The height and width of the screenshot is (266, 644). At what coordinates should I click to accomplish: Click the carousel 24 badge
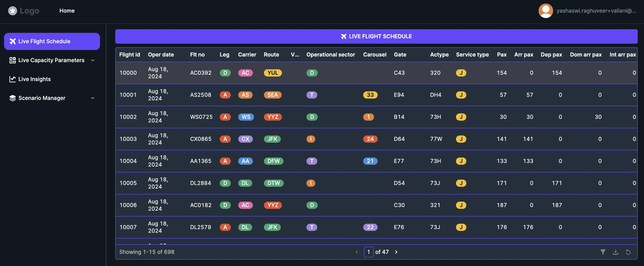(370, 139)
